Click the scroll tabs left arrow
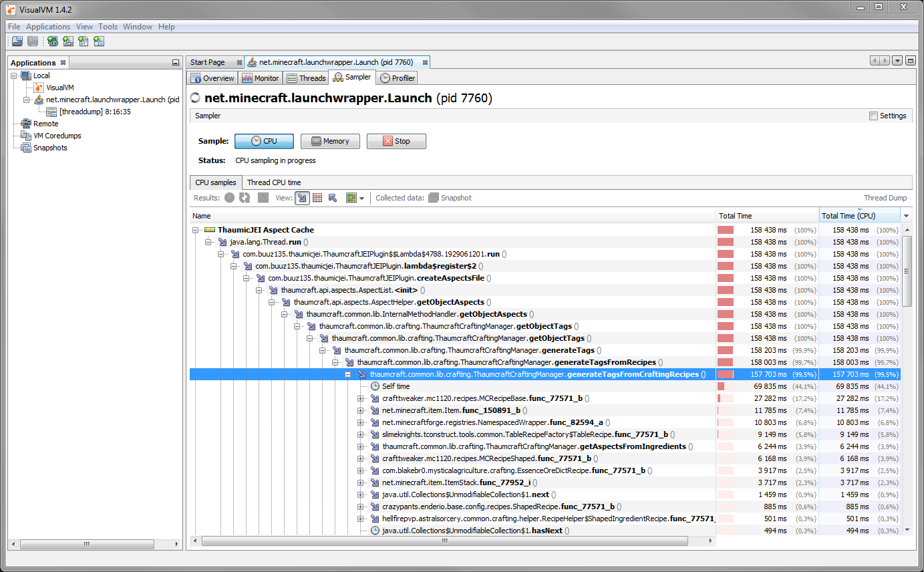 point(875,61)
